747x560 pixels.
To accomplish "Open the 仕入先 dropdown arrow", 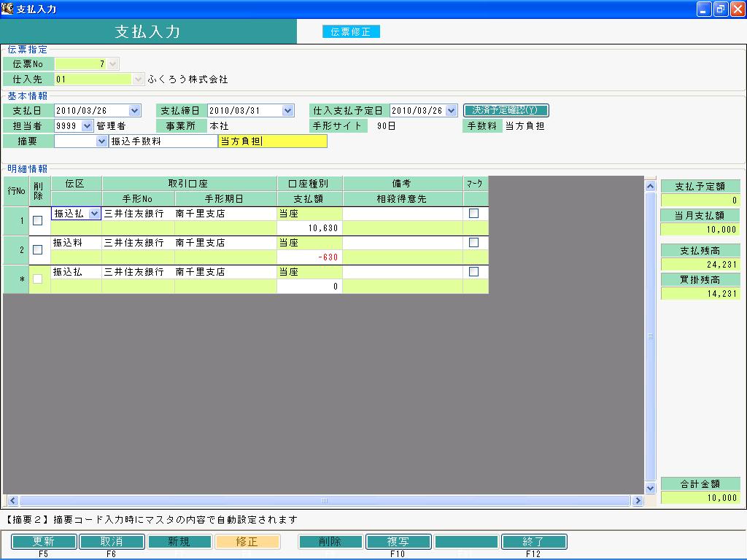I will (138, 79).
